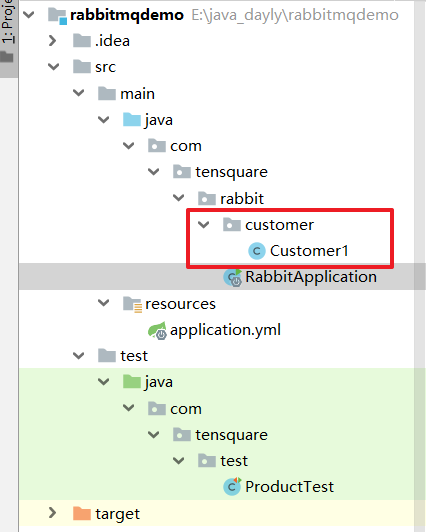Viewport: 426px width, 532px height.
Task: Select the Customer1 class name
Action: tap(309, 251)
